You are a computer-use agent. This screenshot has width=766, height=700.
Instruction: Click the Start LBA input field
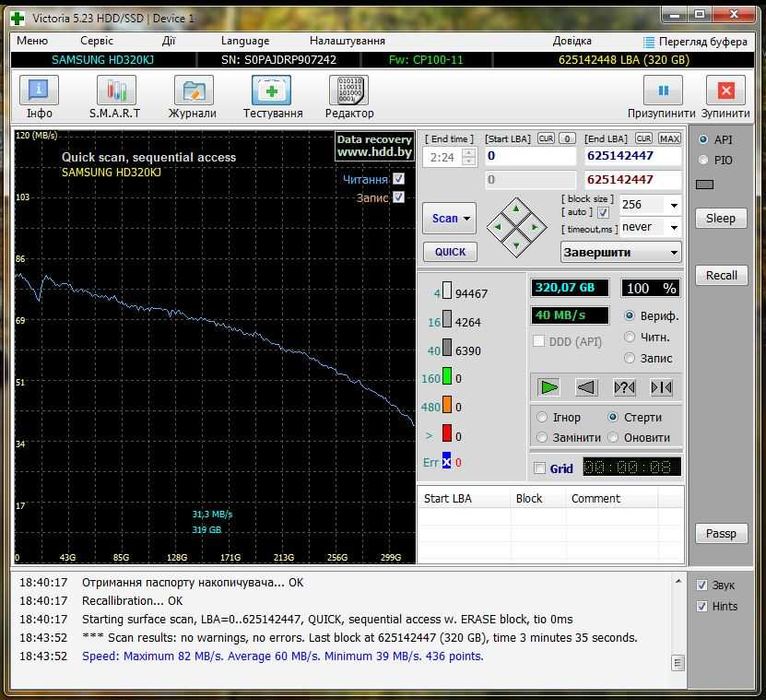[531, 157]
